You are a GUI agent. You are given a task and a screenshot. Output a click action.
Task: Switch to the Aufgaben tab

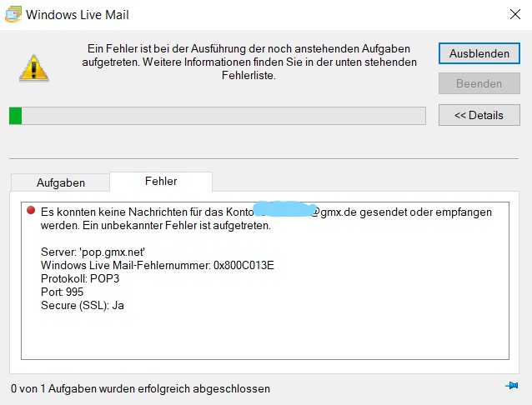click(60, 182)
